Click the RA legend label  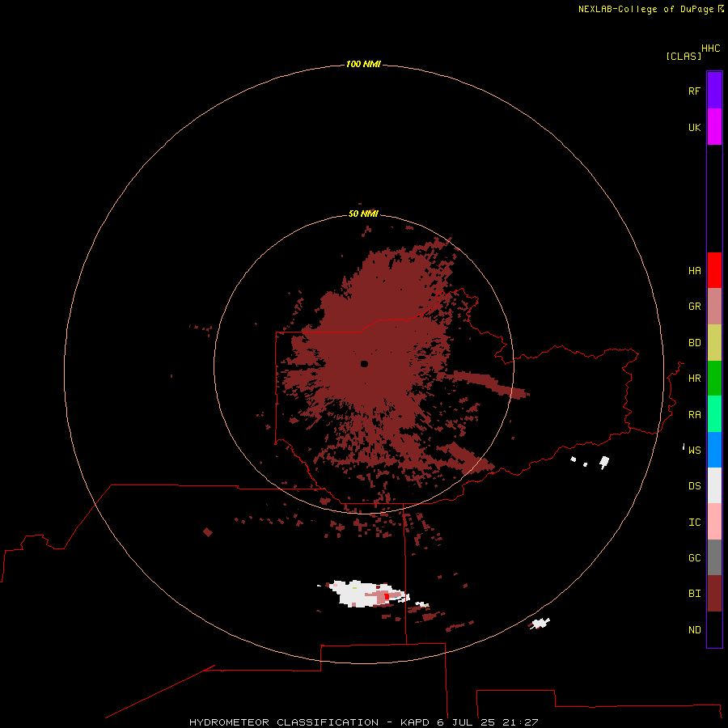(694, 414)
